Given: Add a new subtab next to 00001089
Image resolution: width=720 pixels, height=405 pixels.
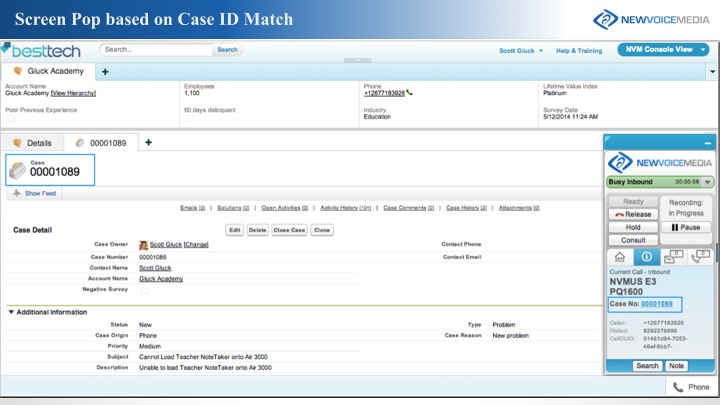Looking at the screenshot, I should [x=148, y=142].
